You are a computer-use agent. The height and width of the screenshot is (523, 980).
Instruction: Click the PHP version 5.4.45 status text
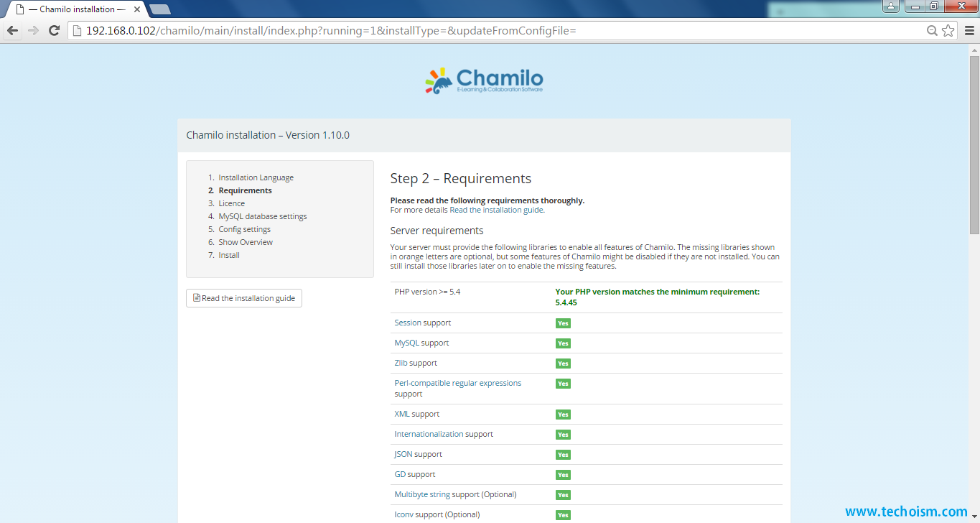point(657,297)
